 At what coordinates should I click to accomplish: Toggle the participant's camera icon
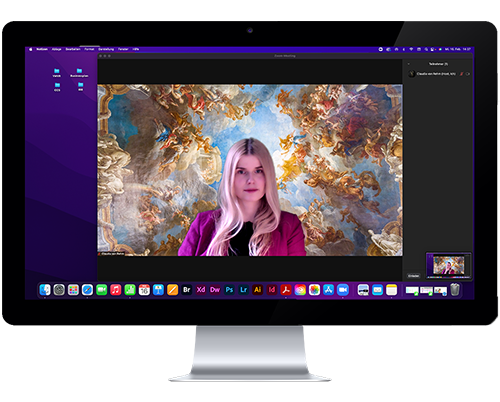(468, 74)
